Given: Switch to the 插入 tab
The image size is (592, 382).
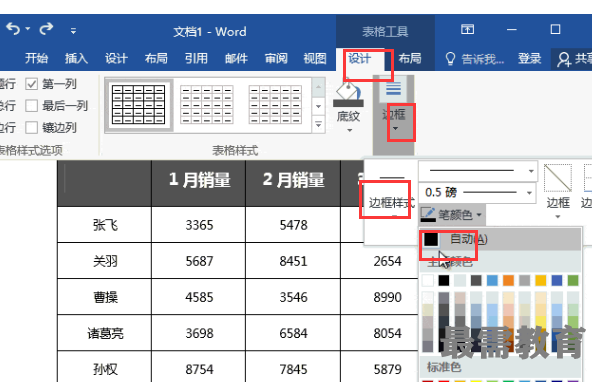Looking at the screenshot, I should click(x=76, y=58).
